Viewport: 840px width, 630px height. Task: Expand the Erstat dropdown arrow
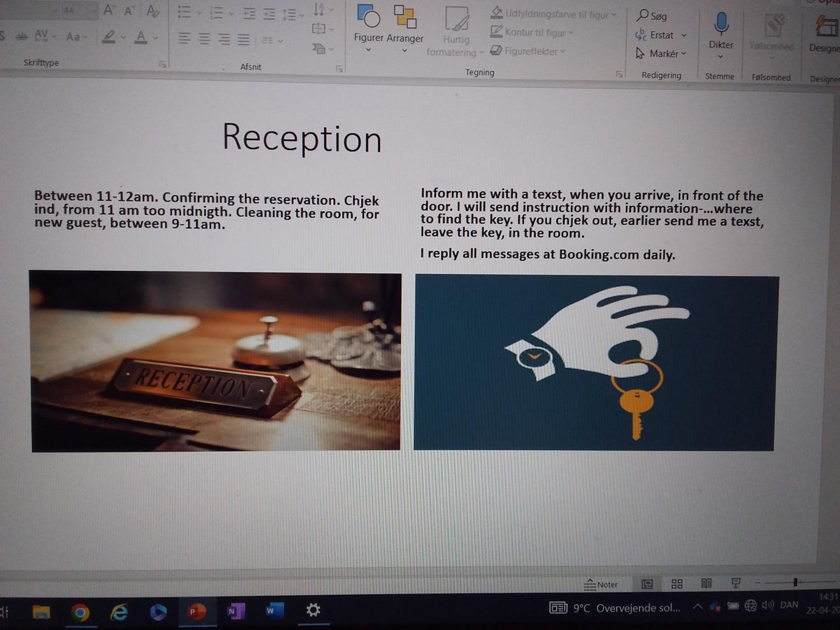[684, 35]
